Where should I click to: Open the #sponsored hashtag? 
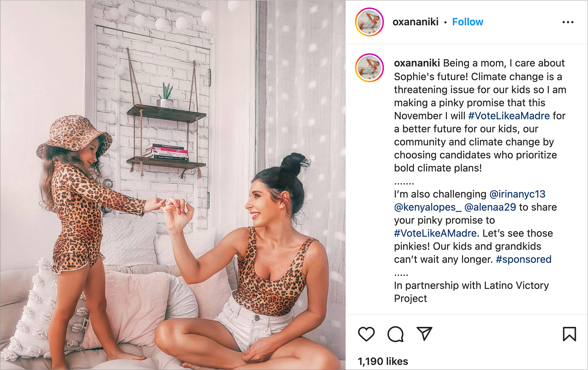(524, 260)
